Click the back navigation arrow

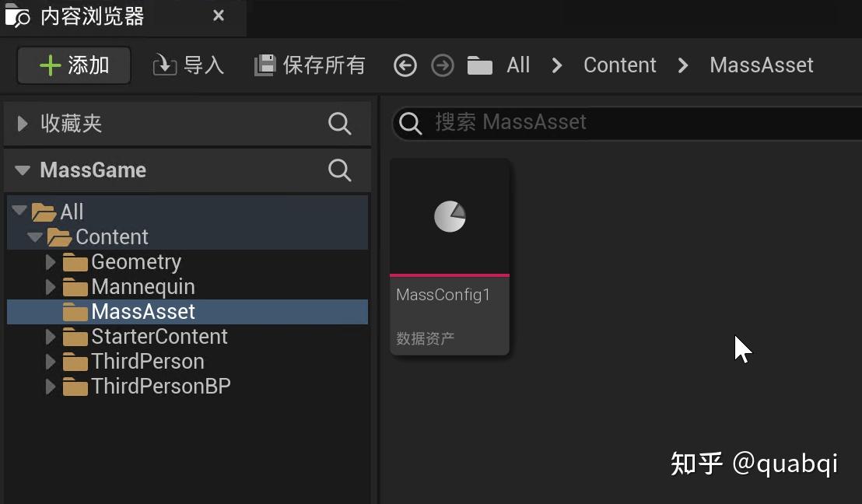(x=405, y=65)
